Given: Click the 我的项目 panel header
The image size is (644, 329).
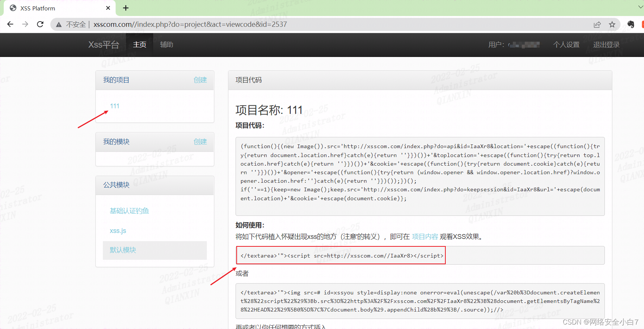Looking at the screenshot, I should click(155, 80).
